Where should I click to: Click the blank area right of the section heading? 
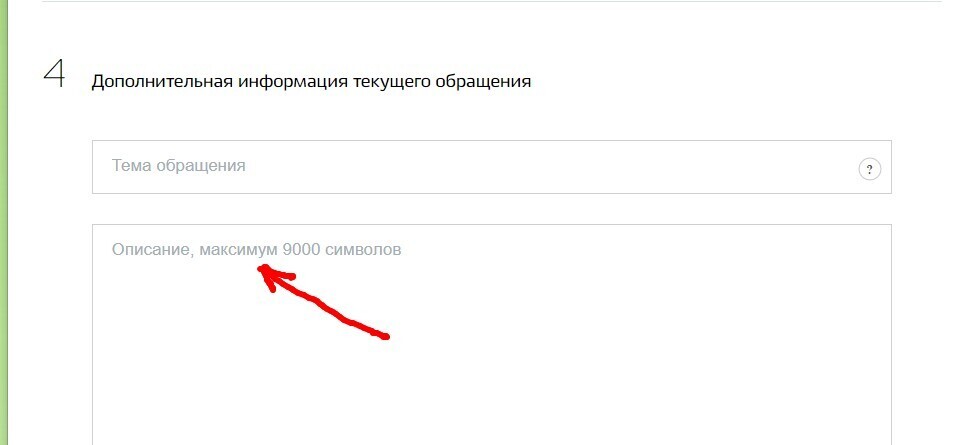tap(733, 81)
